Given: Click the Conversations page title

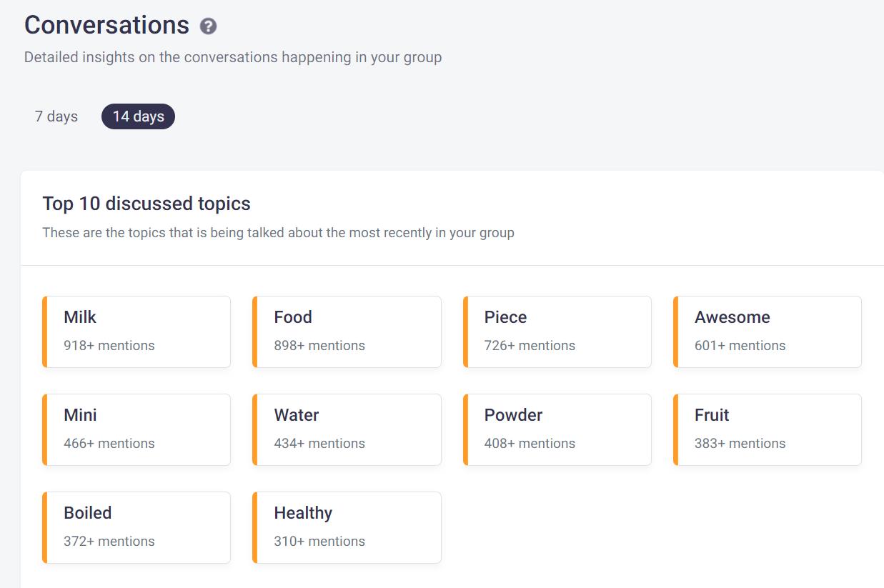Looking at the screenshot, I should (x=106, y=25).
